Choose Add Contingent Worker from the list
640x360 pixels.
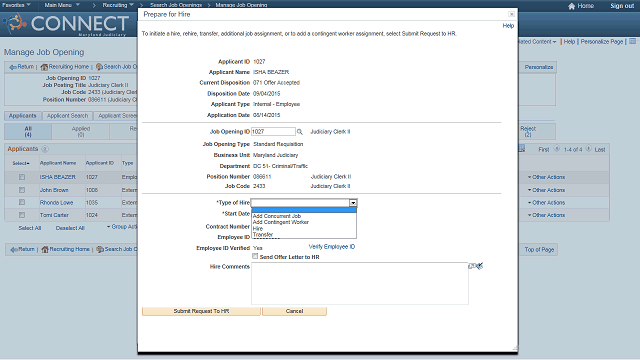click(281, 222)
